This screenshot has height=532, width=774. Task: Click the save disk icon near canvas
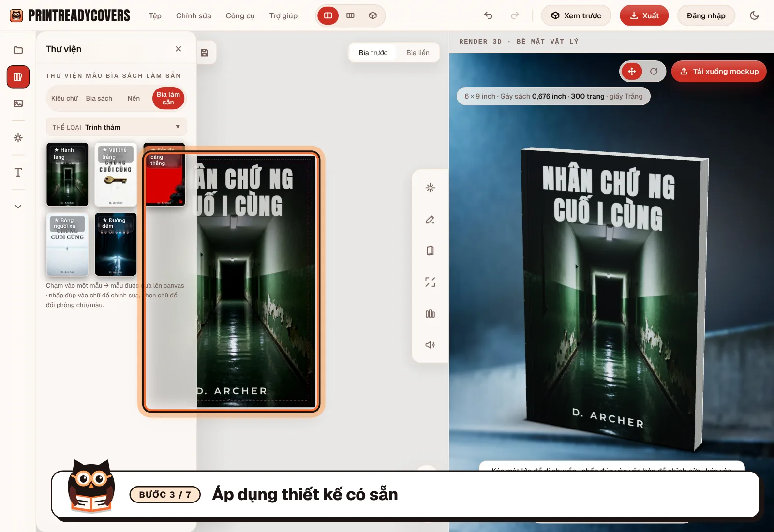pos(205,53)
